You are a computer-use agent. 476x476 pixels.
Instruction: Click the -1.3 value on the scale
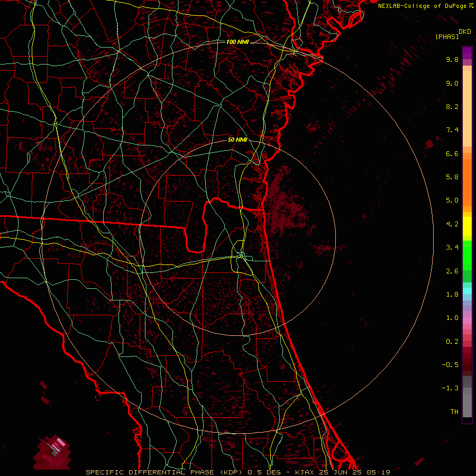(x=450, y=388)
